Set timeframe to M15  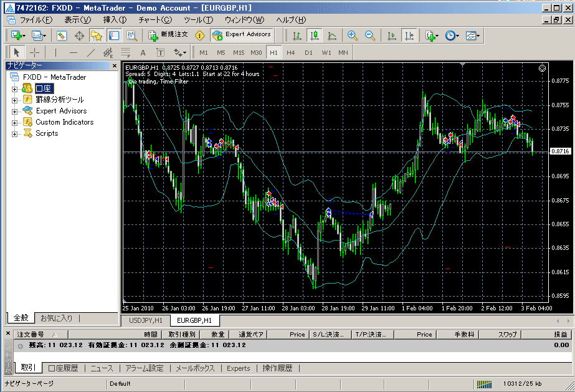click(239, 53)
